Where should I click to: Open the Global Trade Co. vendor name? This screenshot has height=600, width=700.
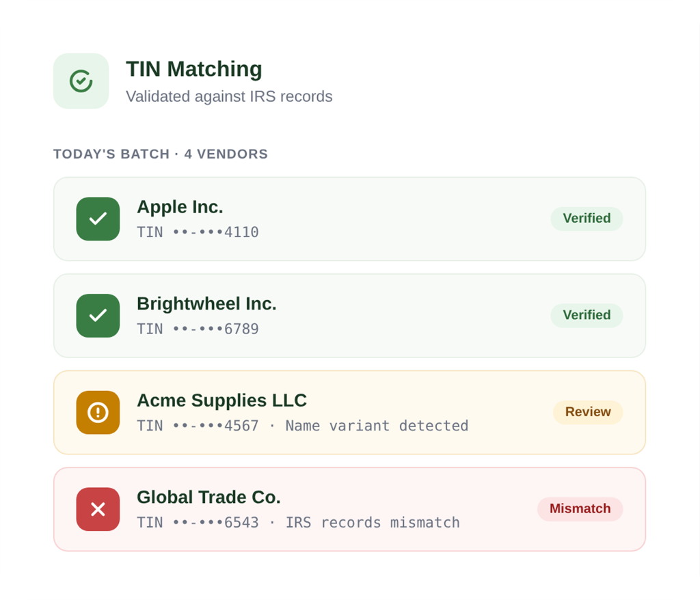point(208,497)
